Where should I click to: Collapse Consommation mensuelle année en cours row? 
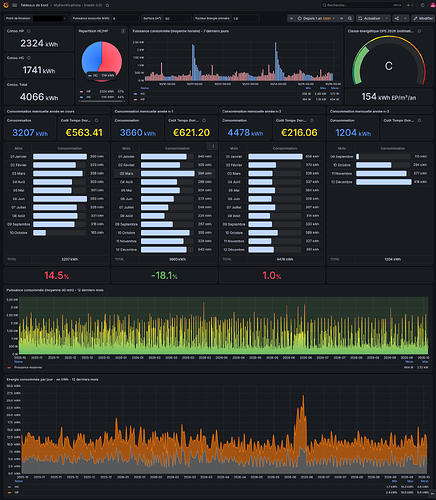pyautogui.click(x=41, y=111)
